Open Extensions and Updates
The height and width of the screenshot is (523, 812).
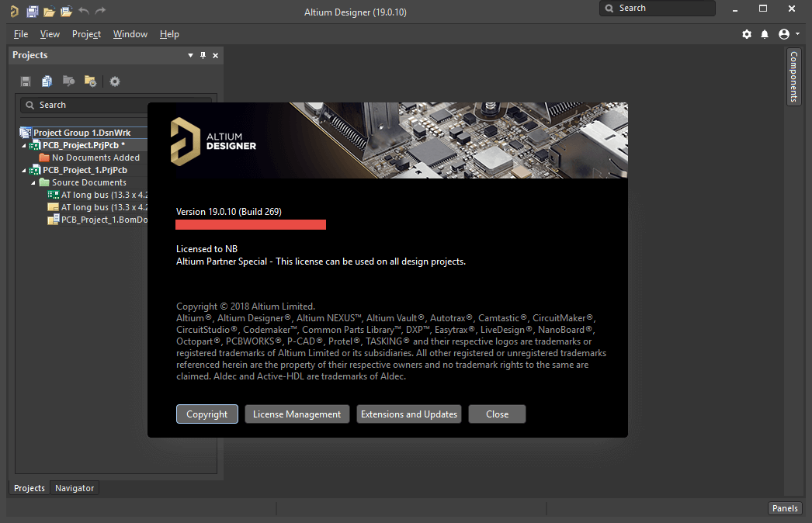pyautogui.click(x=409, y=414)
